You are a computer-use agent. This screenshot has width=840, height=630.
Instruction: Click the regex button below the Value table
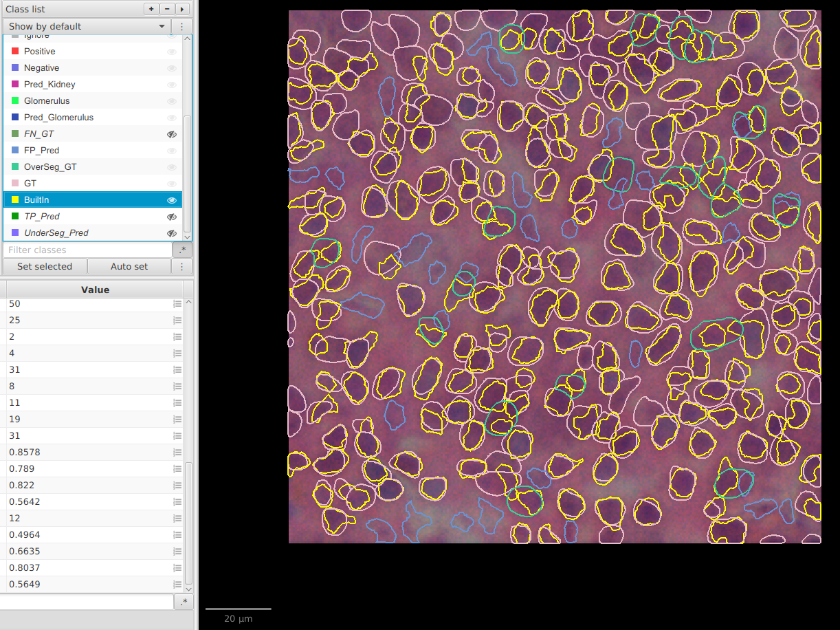[x=183, y=602]
